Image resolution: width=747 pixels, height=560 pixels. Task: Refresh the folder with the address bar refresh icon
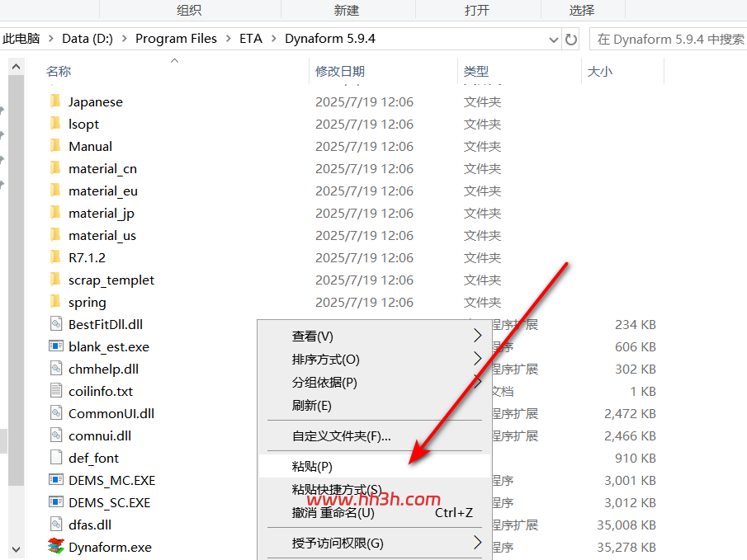pos(570,39)
